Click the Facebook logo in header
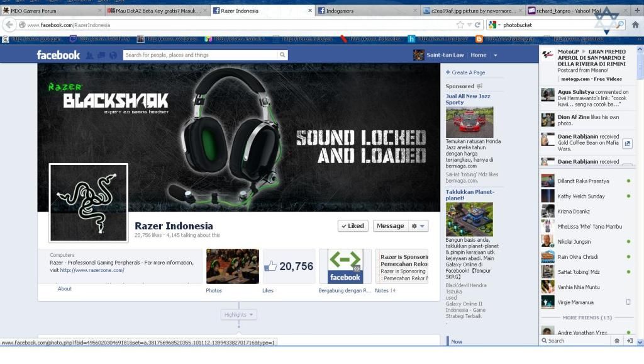Viewport: 644px width, 364px height. coord(58,55)
